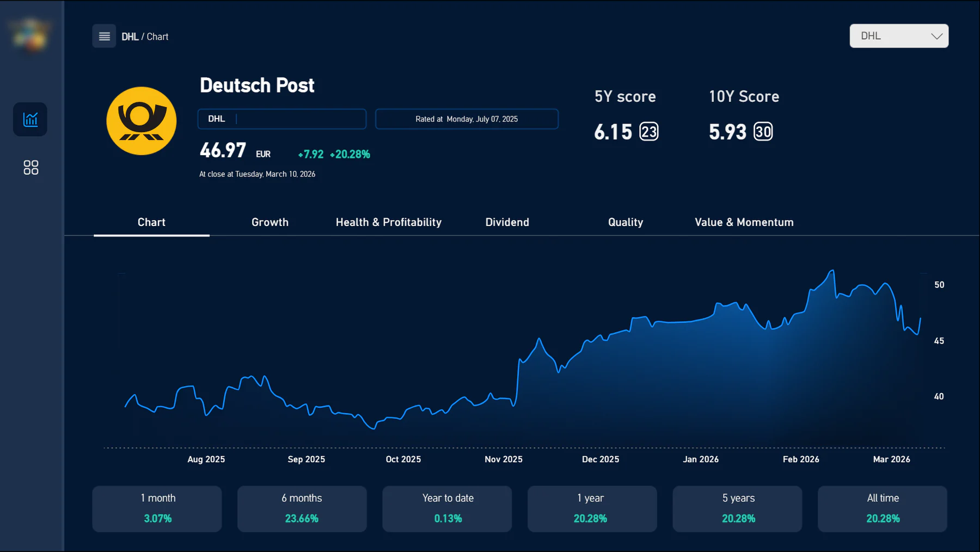Click the dropdown chevron arrow
This screenshot has width=980, height=552.
(x=936, y=36)
